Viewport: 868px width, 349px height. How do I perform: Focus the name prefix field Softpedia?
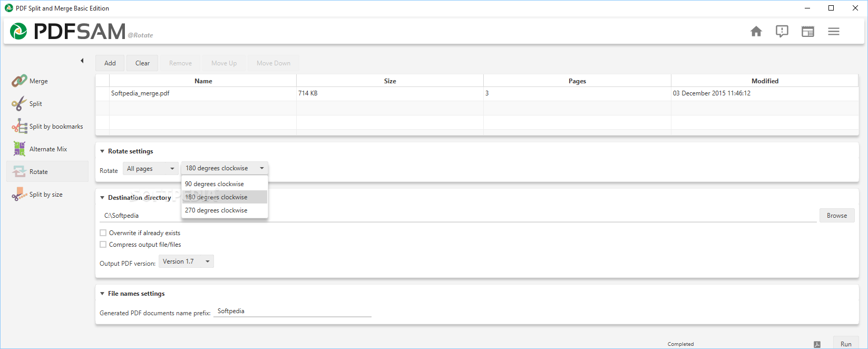click(292, 311)
